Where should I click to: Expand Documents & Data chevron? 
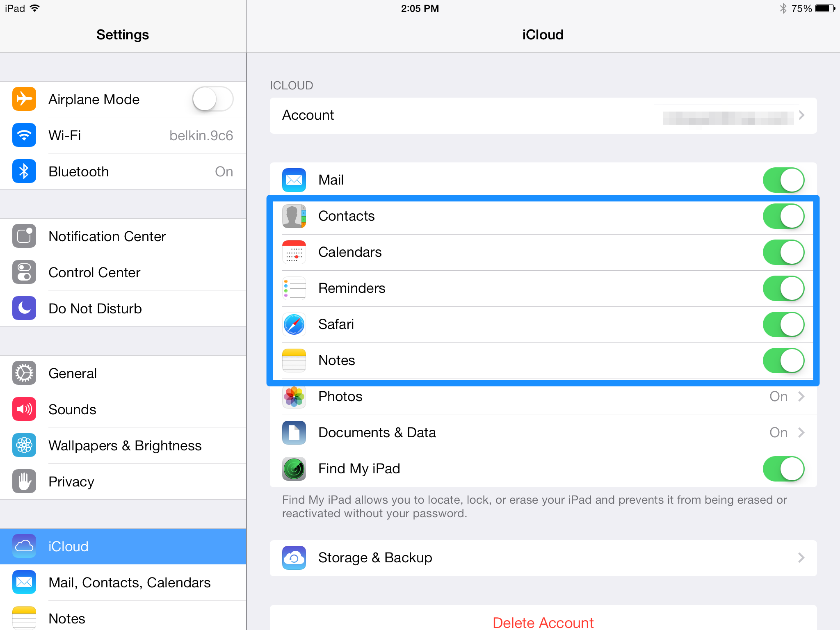(801, 433)
